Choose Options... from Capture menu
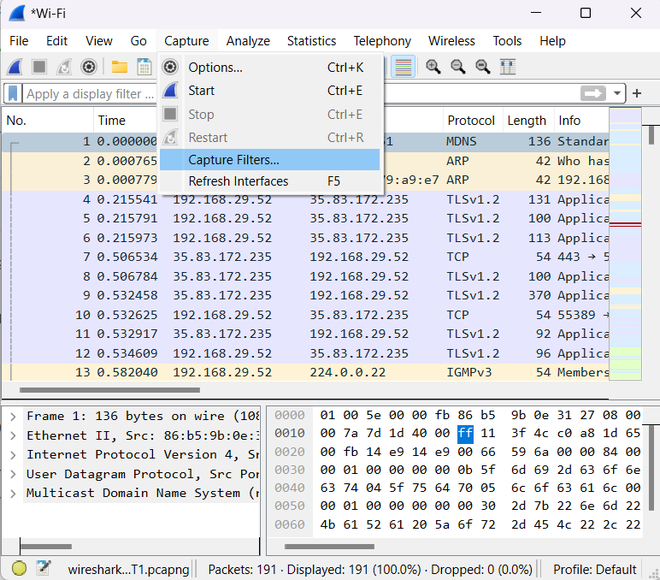 click(x=270, y=67)
